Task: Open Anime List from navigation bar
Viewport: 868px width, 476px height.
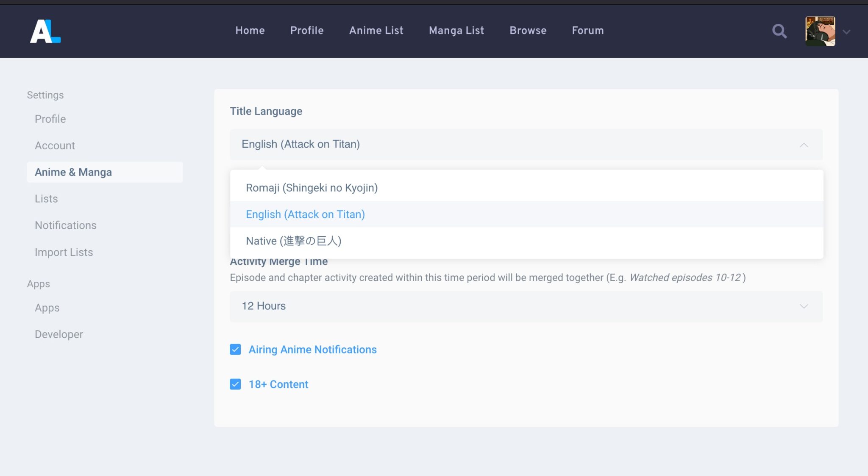Action: [376, 31]
